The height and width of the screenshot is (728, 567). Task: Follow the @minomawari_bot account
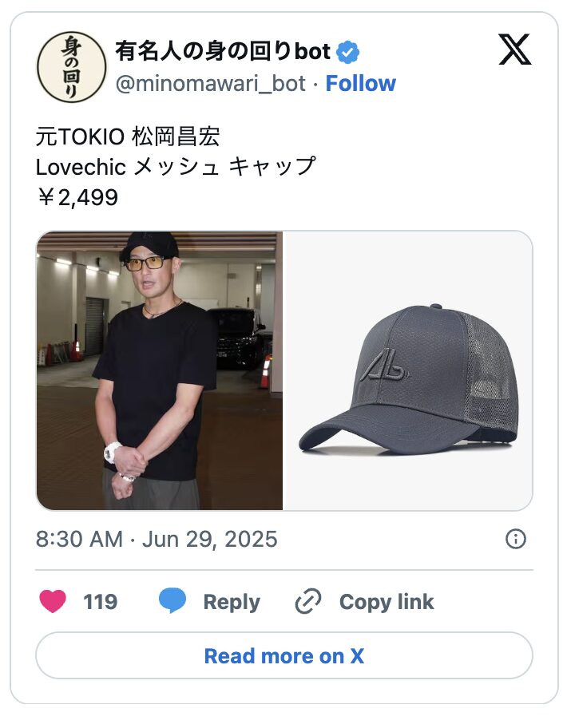tap(361, 83)
